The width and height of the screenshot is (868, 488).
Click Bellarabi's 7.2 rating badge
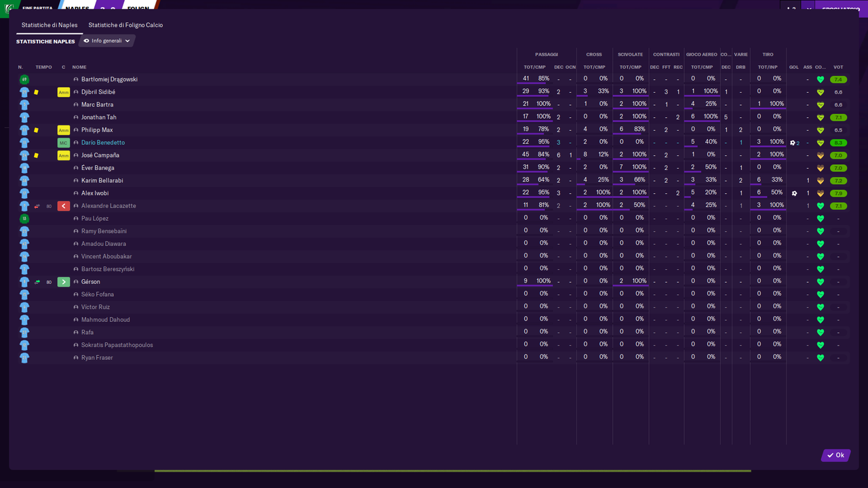tap(838, 181)
